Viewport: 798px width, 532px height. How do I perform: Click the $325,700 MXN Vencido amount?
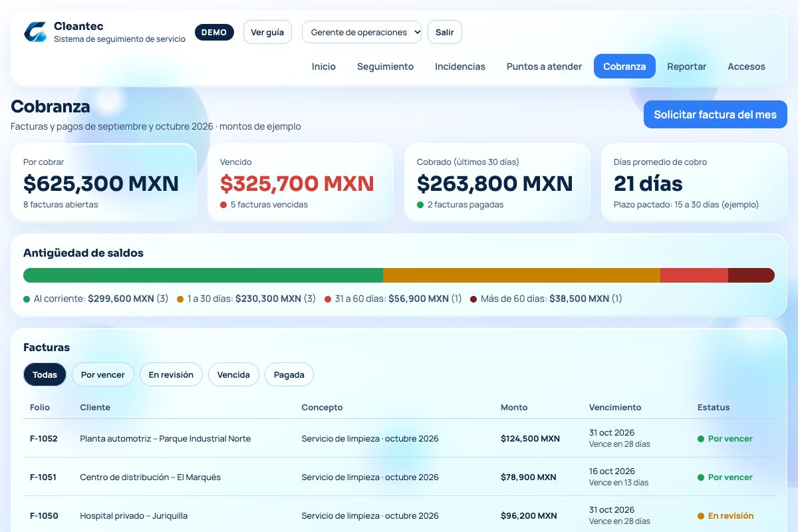297,183
